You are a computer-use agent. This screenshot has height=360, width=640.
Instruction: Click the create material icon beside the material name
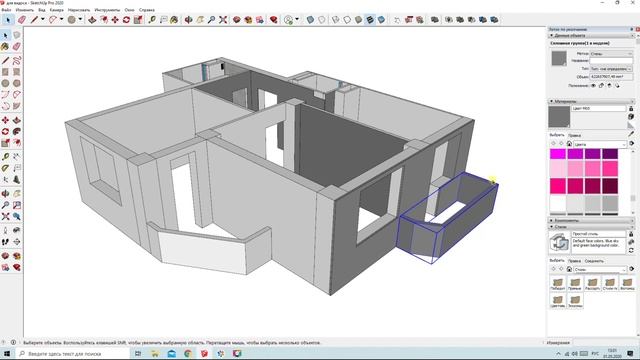click(x=631, y=117)
